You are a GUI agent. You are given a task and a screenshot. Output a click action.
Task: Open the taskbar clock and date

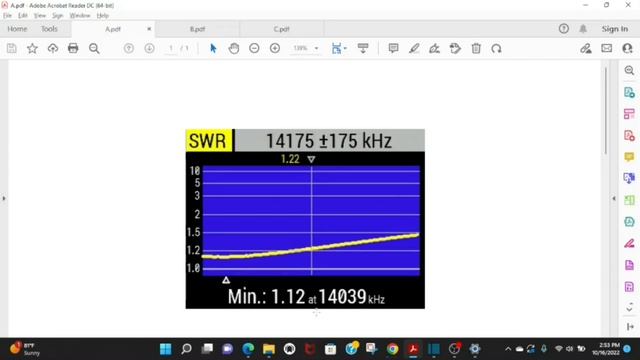coord(607,349)
